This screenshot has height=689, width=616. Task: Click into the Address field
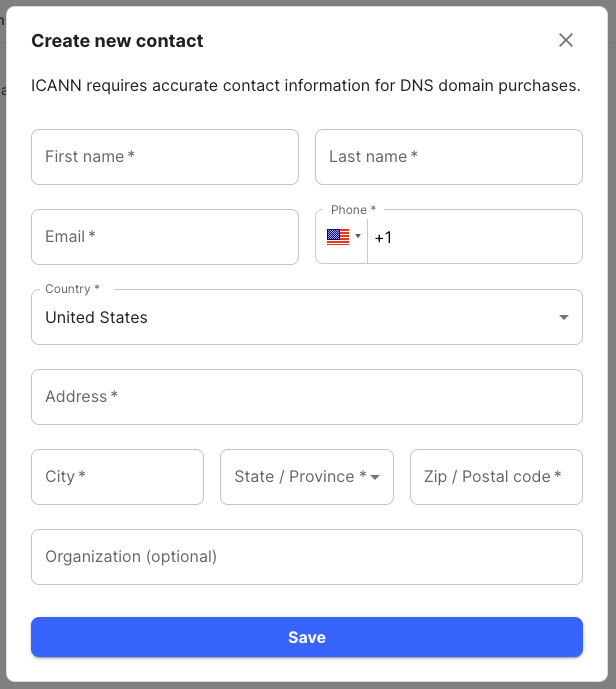(307, 397)
